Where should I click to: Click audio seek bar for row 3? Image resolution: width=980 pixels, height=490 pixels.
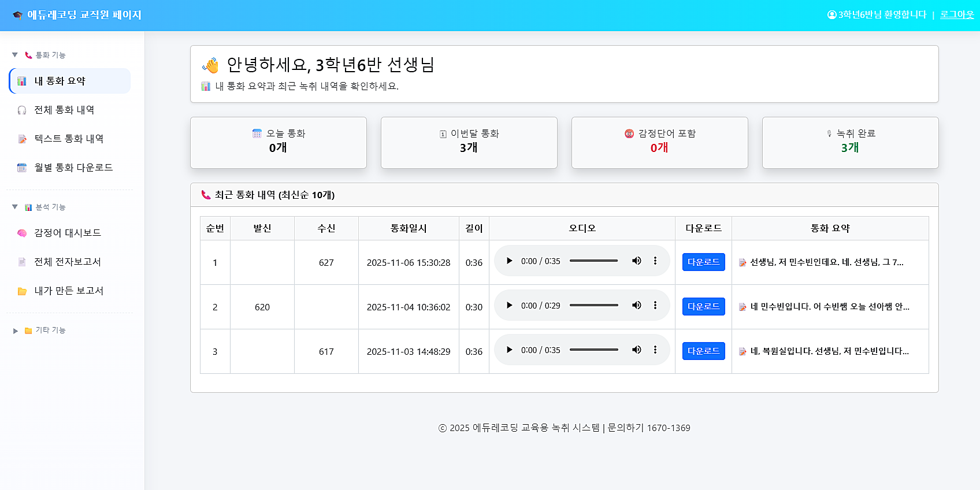pyautogui.click(x=594, y=350)
